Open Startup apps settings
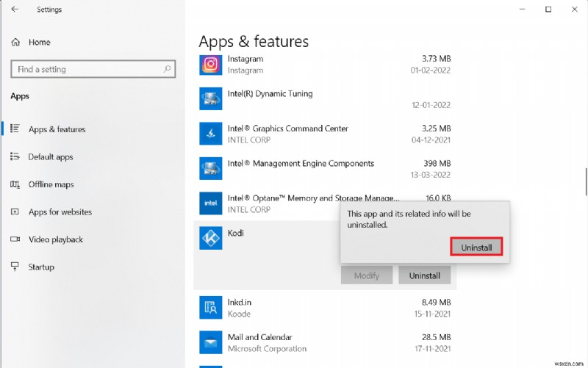 (x=41, y=267)
